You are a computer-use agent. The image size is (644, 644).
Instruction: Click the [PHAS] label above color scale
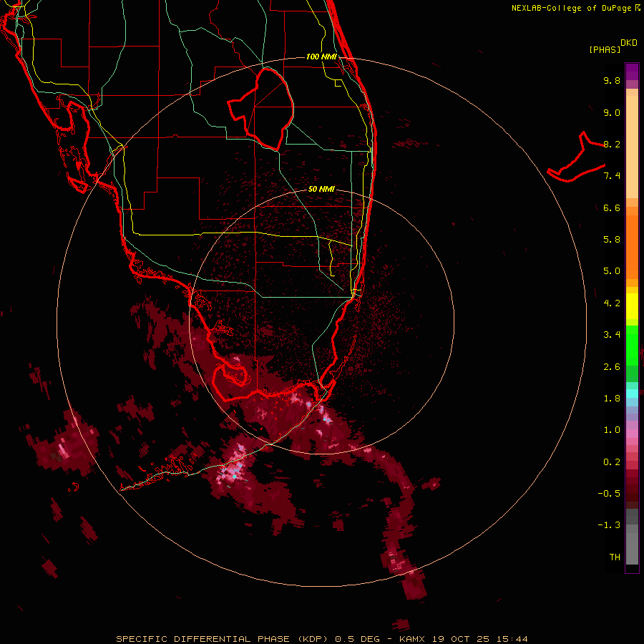[x=605, y=50]
